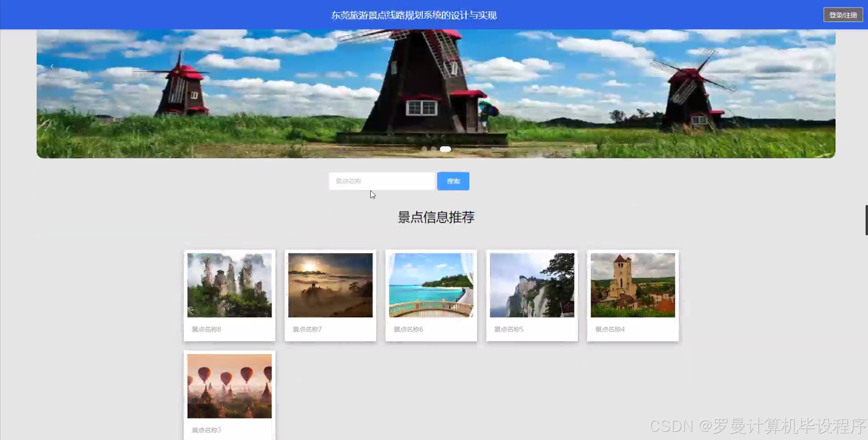
Task: Focus the 景点名称 search input field
Action: tap(382, 181)
